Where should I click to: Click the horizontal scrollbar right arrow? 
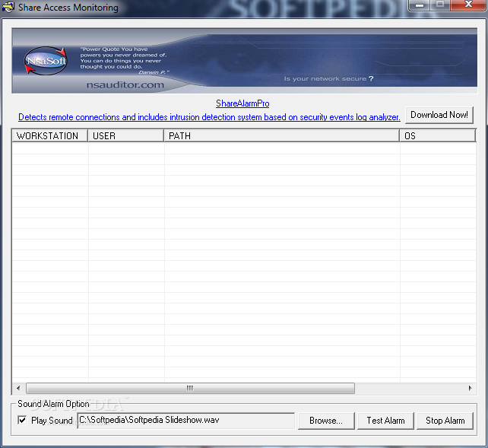click(x=470, y=388)
